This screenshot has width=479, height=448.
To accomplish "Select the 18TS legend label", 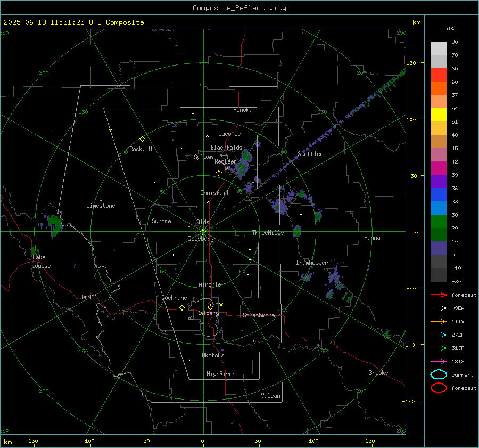I will click(x=458, y=362).
